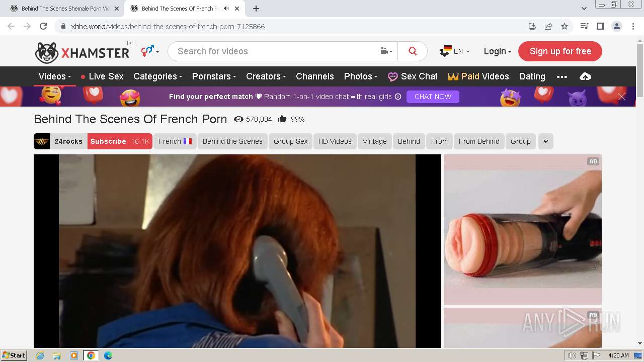Open the orientation selector icon dropdown
644x362 pixels.
click(x=150, y=51)
